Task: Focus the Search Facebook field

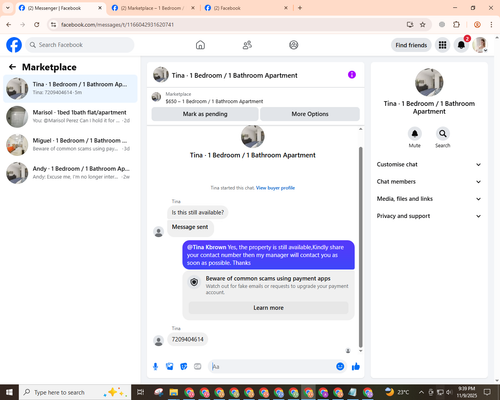Action: pos(80,45)
